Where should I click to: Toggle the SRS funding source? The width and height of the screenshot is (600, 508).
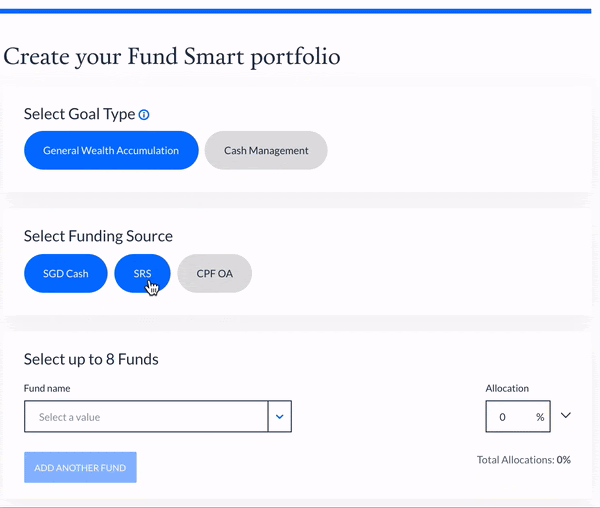[x=142, y=273]
